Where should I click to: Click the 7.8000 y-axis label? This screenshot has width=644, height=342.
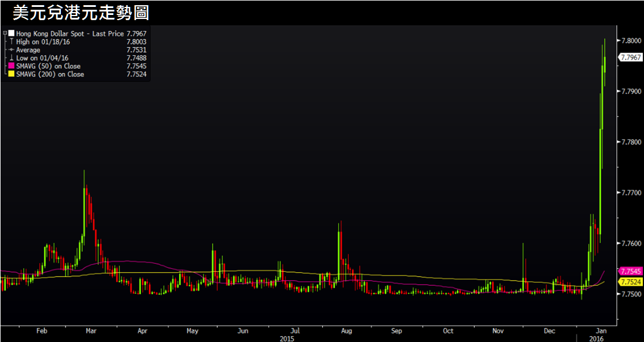point(631,40)
